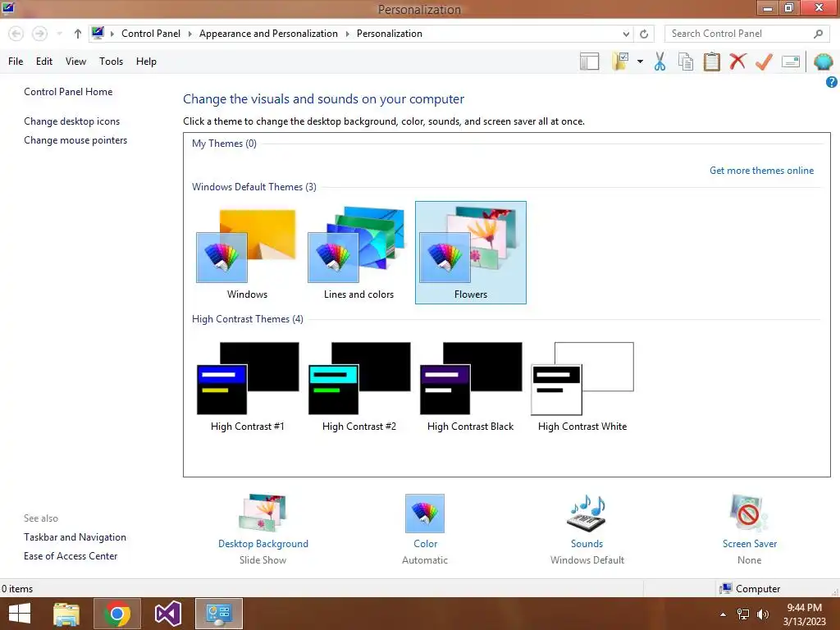Go up one level with Up arrow
The height and width of the screenshot is (630, 840).
[x=78, y=34]
